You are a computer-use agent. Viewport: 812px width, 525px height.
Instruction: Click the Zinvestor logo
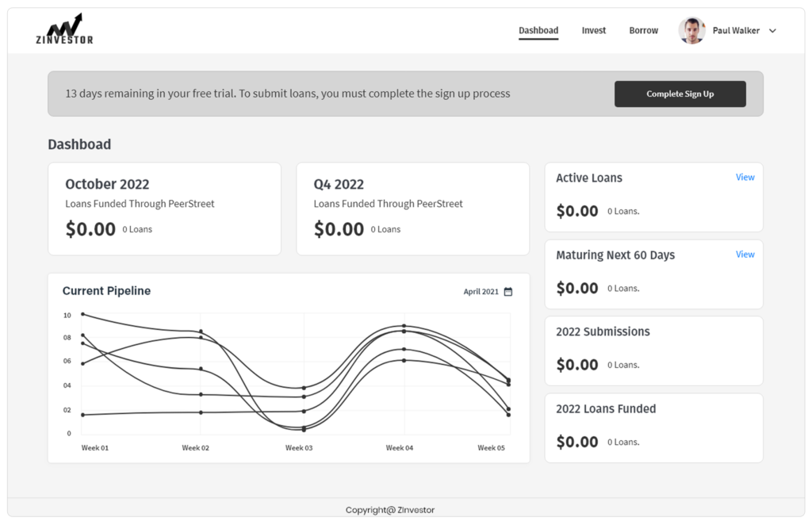(x=64, y=29)
